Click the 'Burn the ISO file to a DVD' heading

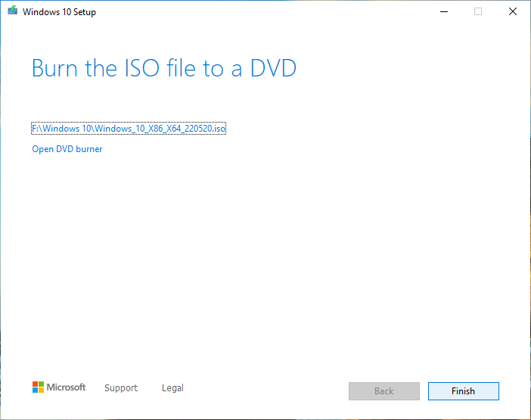(163, 68)
